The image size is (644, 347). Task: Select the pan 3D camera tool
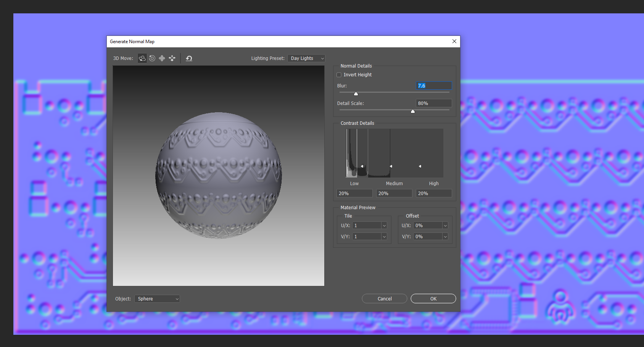point(162,58)
